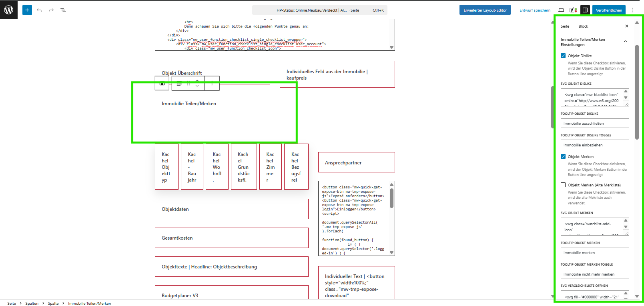Screen dimensions: 644x306
Task: Redo the last undone change
Action: tap(51, 10)
